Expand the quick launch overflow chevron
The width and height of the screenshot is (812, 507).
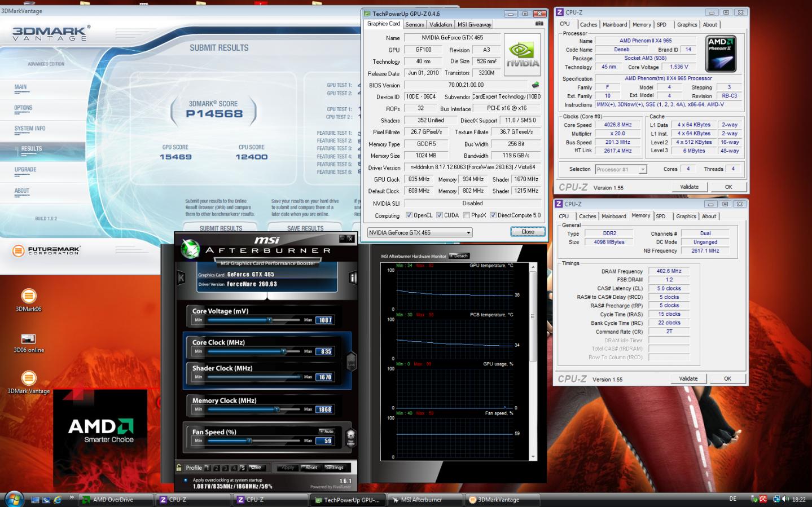(72, 497)
